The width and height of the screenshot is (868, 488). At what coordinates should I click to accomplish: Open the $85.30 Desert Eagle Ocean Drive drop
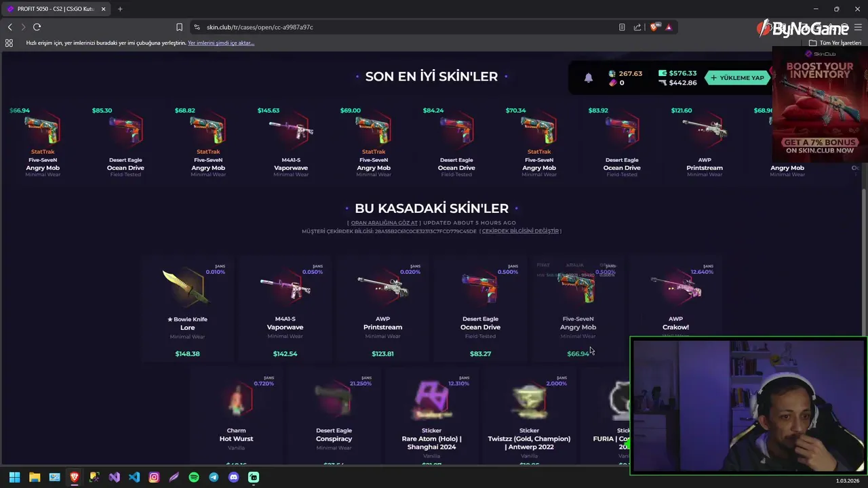click(125, 142)
